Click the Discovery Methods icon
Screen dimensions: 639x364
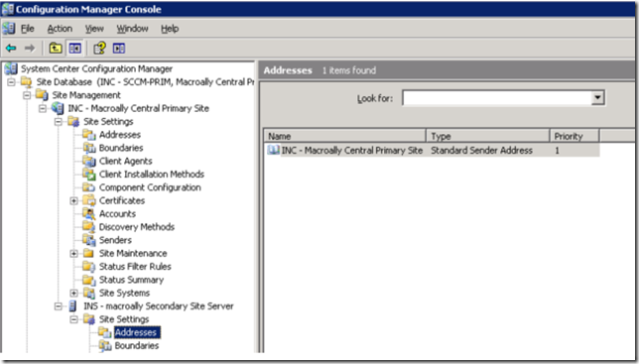pyautogui.click(x=89, y=227)
